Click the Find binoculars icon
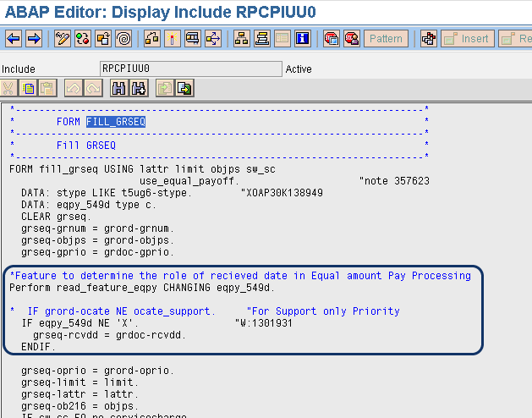The width and height of the screenshot is (532, 418). 118,88
